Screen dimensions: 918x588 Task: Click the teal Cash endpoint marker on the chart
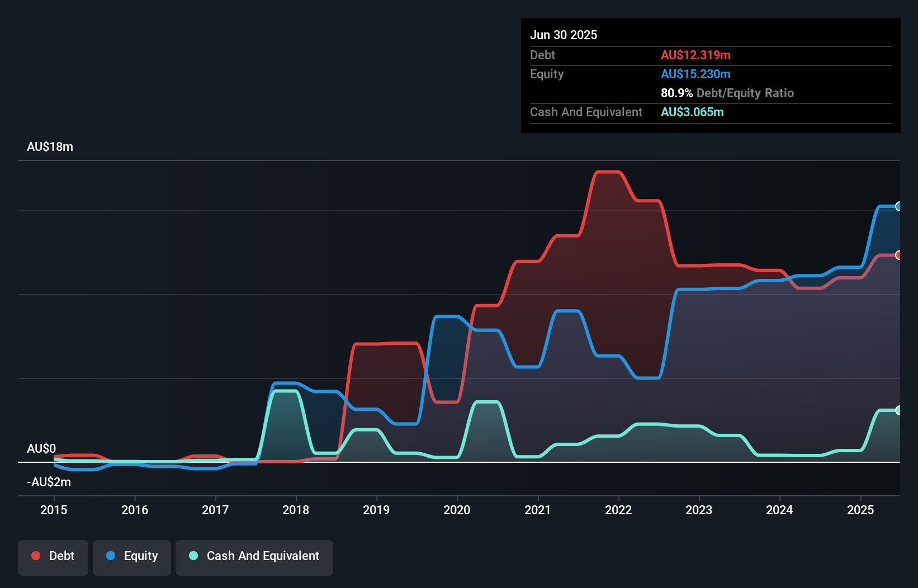point(898,411)
